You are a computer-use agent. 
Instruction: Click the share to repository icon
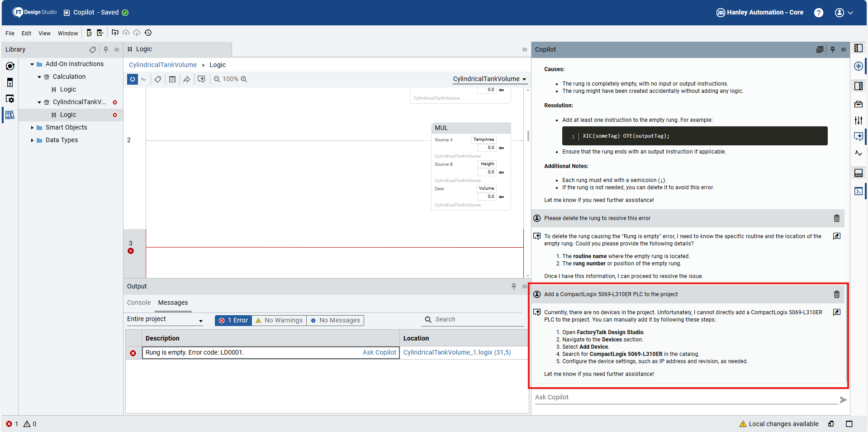[115, 33]
